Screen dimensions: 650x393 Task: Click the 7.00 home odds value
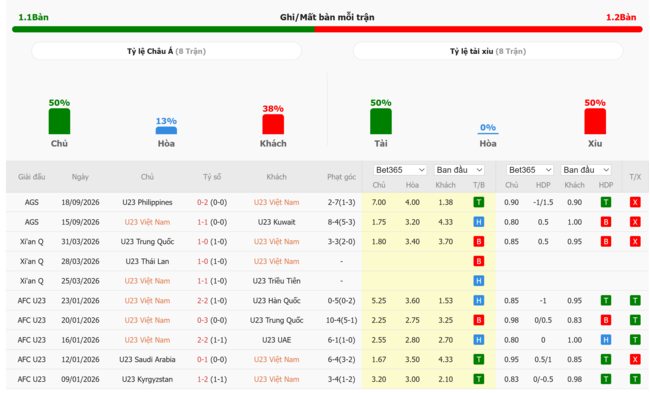click(378, 202)
